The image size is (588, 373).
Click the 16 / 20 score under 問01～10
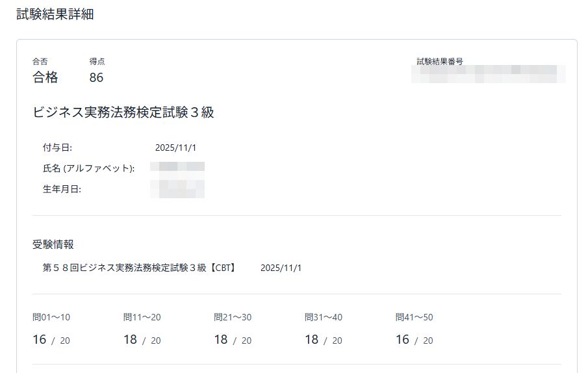(51, 340)
